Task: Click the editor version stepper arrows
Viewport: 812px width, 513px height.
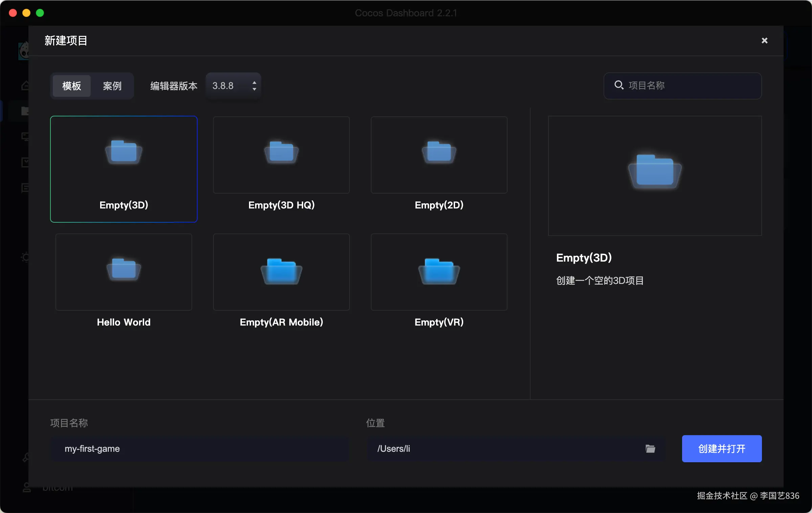Action: (x=254, y=86)
